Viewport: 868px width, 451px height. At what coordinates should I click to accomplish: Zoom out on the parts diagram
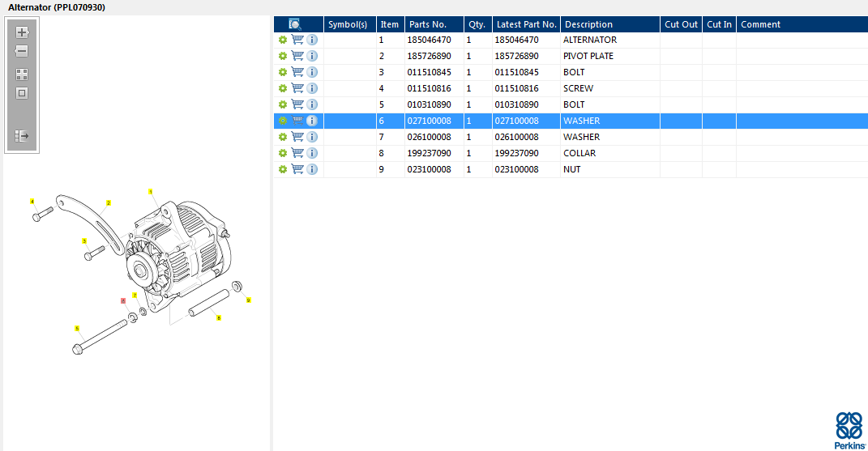pos(22,52)
